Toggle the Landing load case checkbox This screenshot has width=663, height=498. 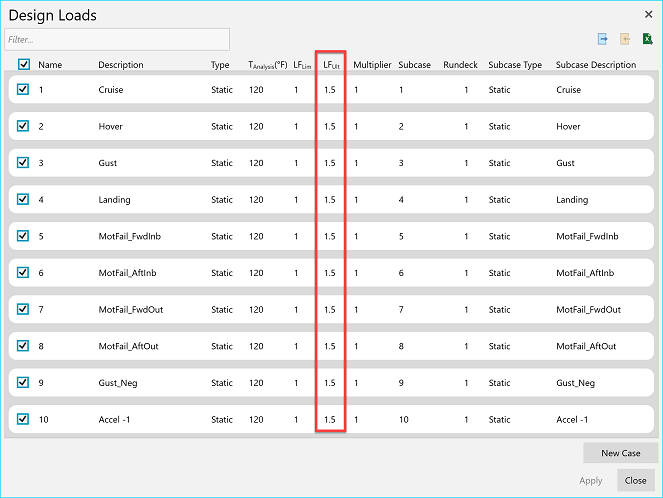pos(23,199)
